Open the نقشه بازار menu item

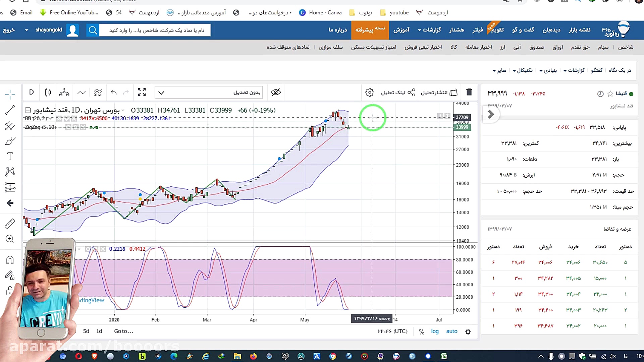579,30
